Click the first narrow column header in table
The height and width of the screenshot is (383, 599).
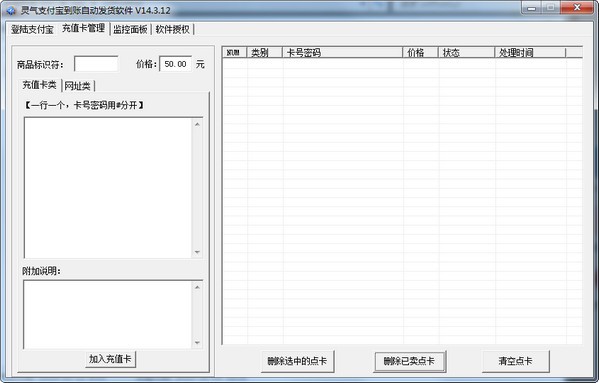234,52
